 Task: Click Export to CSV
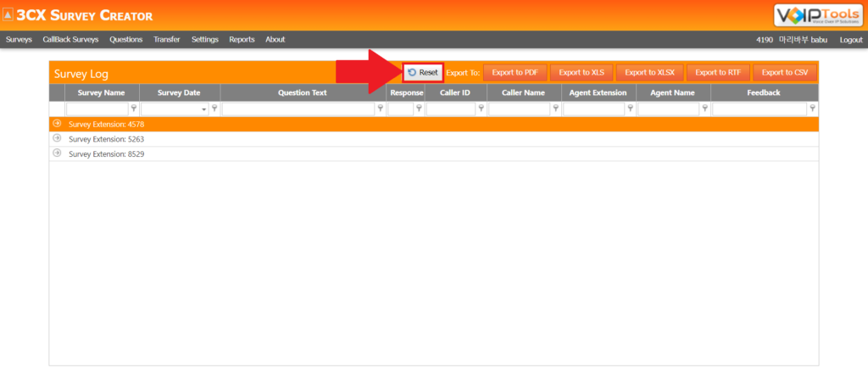tap(784, 73)
